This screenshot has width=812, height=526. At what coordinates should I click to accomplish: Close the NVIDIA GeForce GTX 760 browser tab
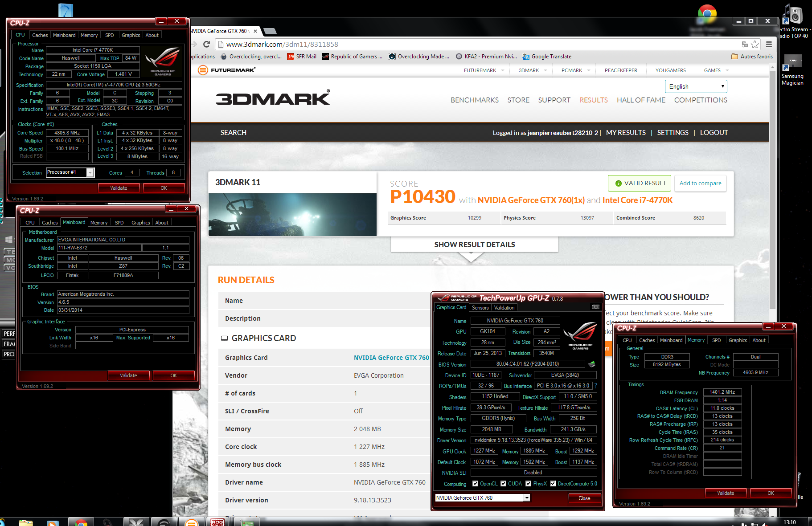click(255, 31)
